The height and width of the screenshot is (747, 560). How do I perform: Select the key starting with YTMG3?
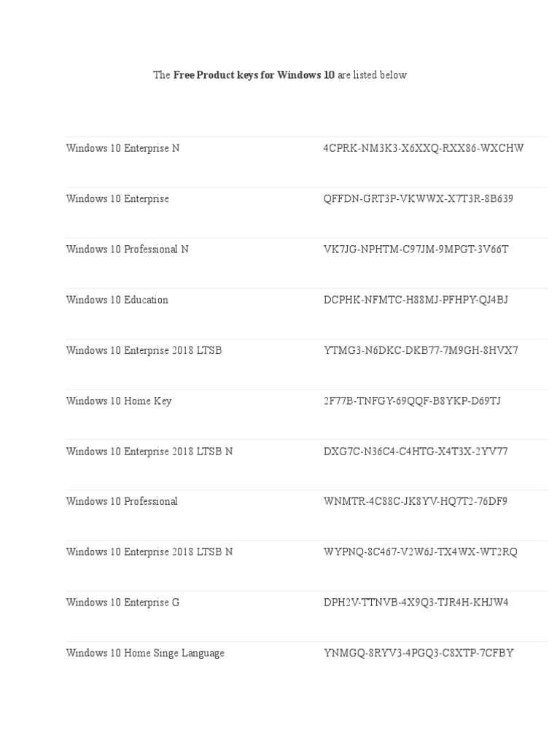click(421, 350)
